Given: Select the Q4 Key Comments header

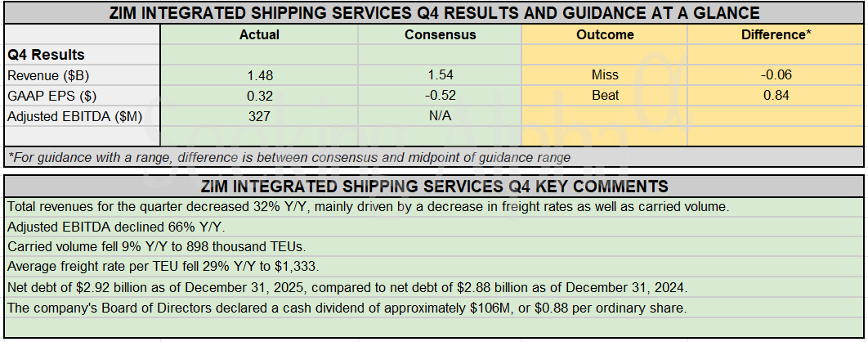Looking at the screenshot, I should click(x=434, y=187).
